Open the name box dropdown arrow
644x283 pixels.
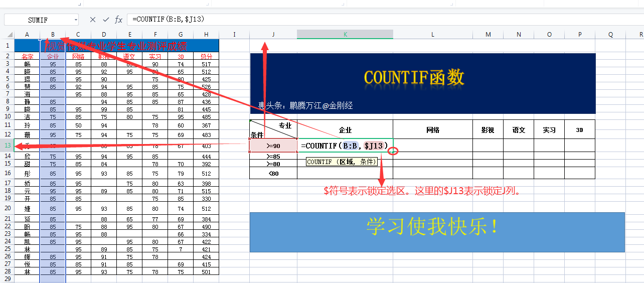76,20
